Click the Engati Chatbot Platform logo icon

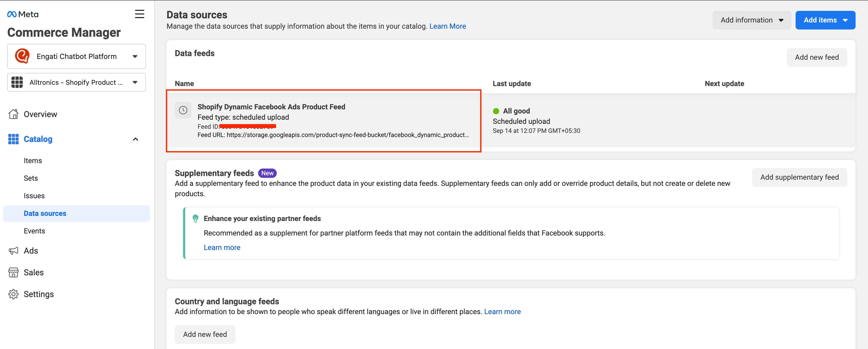point(22,56)
